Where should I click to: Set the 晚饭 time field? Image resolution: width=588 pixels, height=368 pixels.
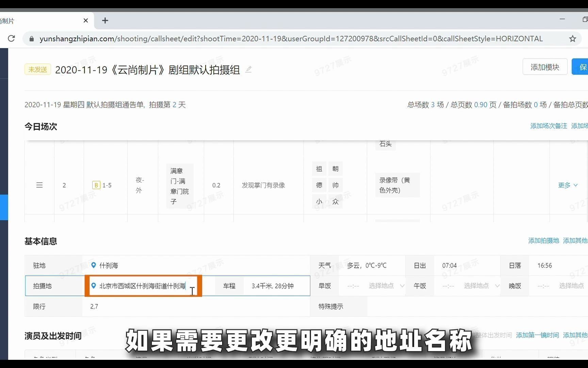point(543,286)
